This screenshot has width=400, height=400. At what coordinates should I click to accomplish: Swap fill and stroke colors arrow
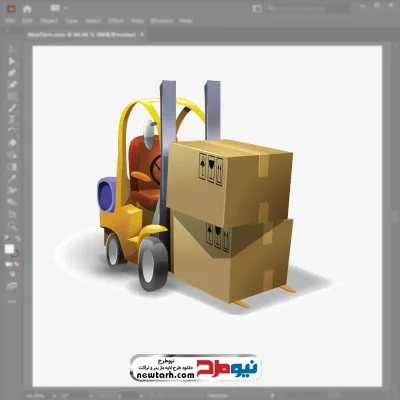click(17, 238)
